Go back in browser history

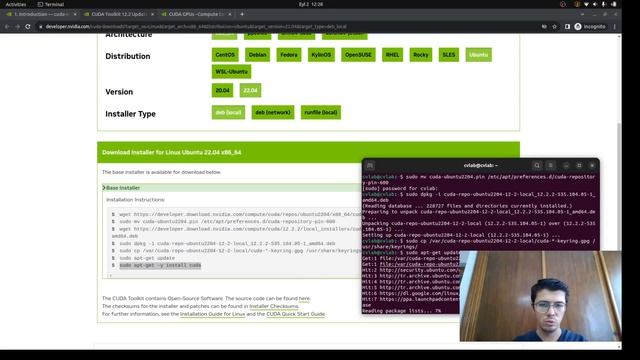tap(7, 27)
